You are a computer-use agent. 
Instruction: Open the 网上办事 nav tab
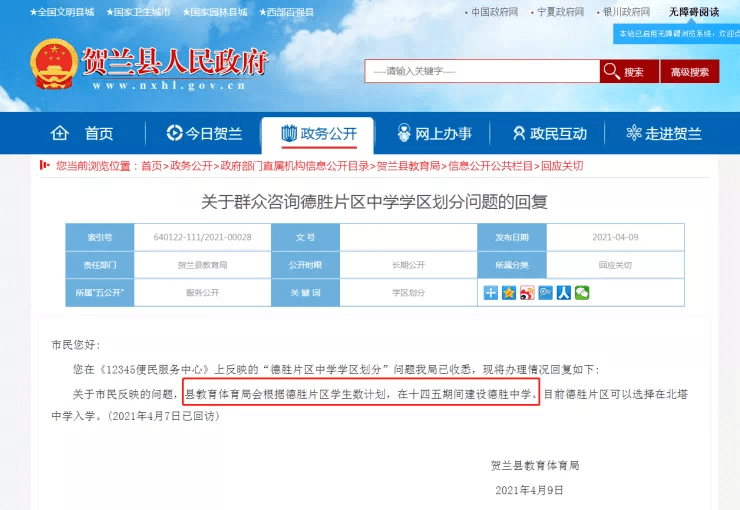(x=434, y=134)
